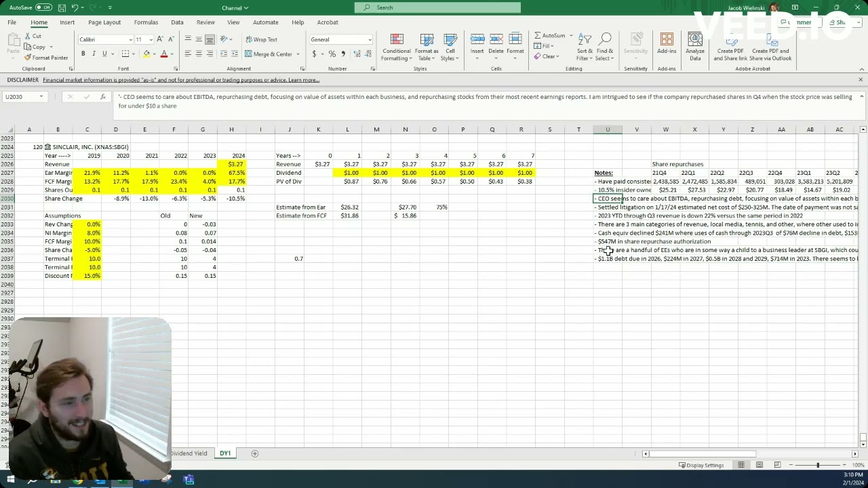The image size is (868, 488).
Task: Align text right in the cell
Action: tap(210, 54)
